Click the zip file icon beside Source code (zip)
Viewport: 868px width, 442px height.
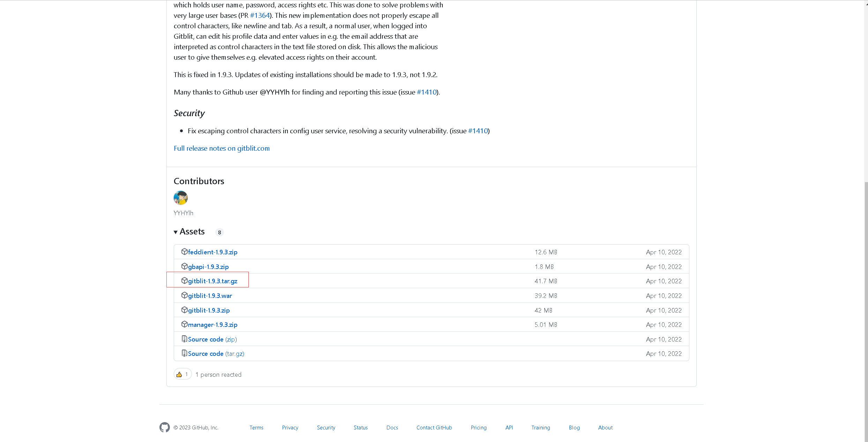pyautogui.click(x=184, y=339)
